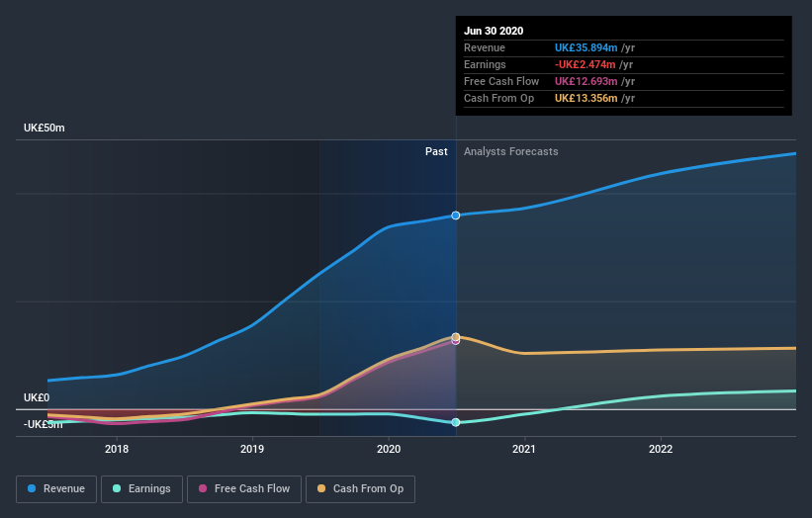Click the UK£12.693m free cash flow value

click(586, 81)
